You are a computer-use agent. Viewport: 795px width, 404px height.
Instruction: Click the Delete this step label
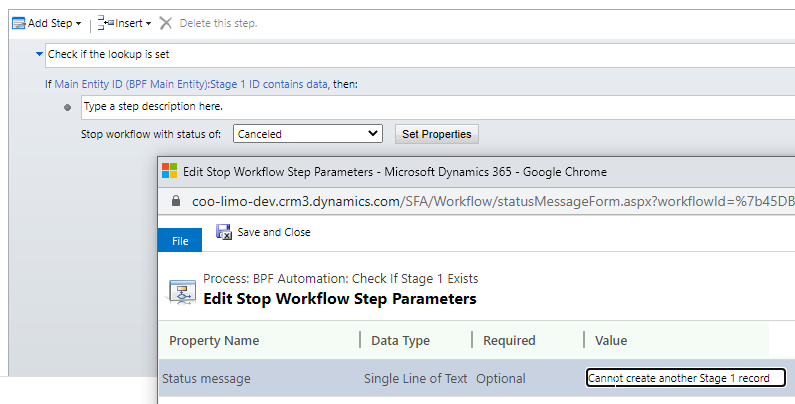coord(218,23)
